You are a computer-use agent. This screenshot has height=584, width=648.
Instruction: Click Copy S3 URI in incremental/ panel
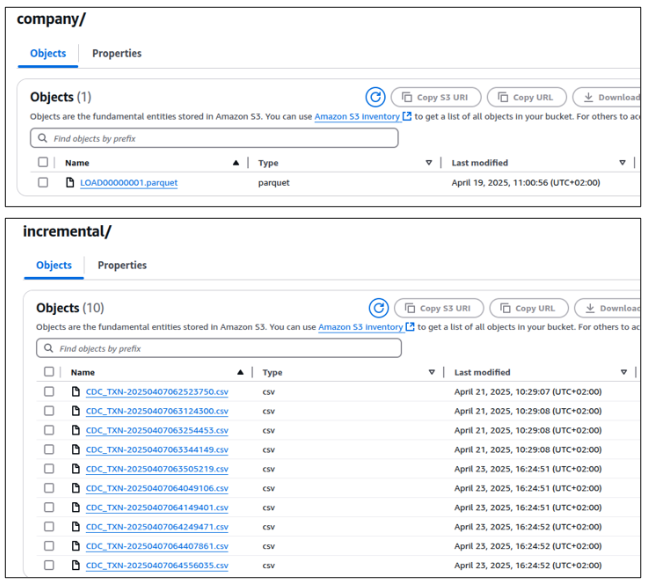pyautogui.click(x=439, y=308)
